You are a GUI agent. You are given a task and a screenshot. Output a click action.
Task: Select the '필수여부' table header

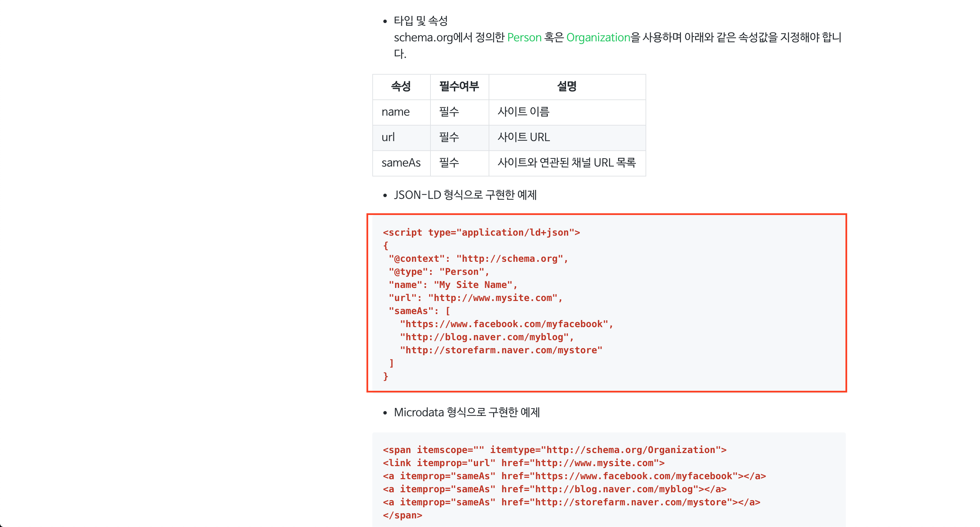[x=459, y=86]
